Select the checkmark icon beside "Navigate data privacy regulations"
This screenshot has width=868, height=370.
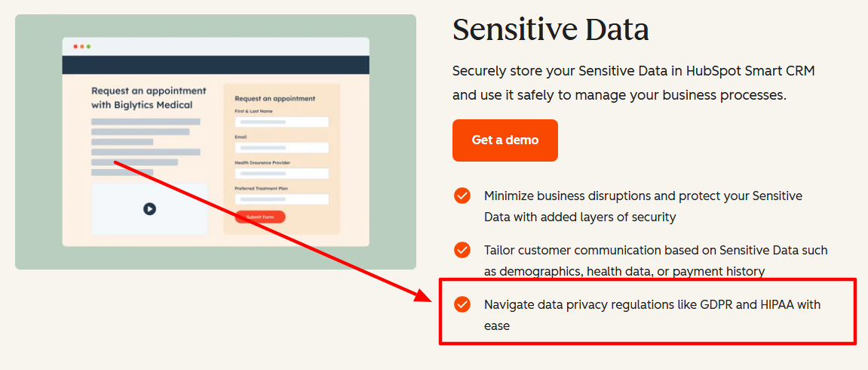click(462, 304)
